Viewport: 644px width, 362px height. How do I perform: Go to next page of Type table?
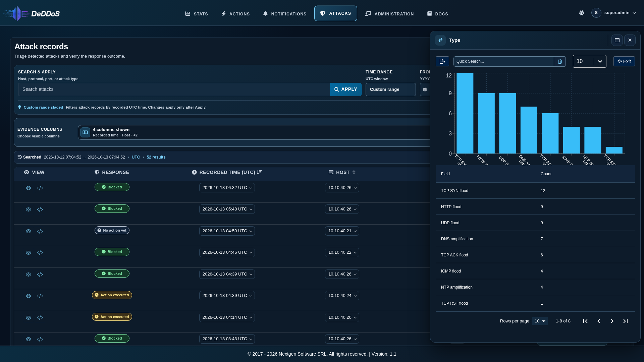[x=612, y=321]
